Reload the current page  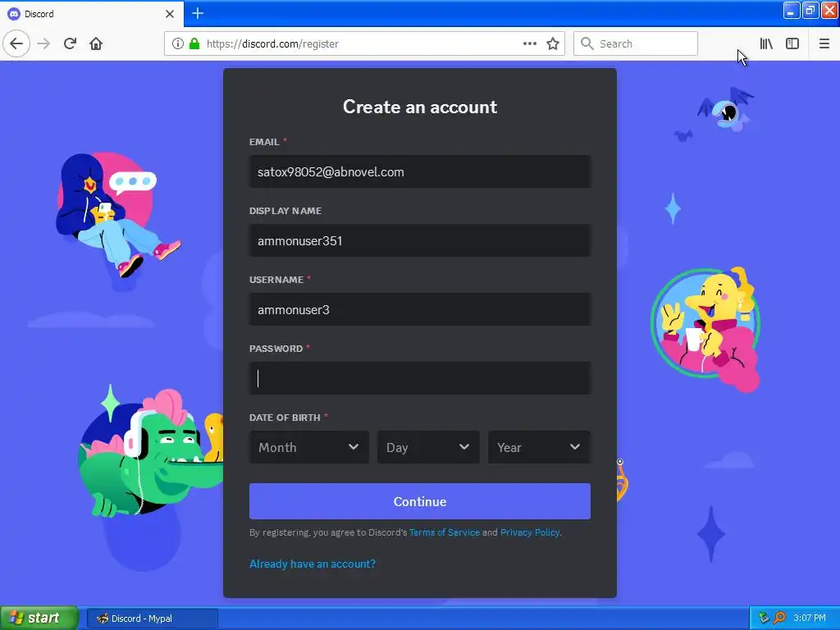[x=71, y=43]
